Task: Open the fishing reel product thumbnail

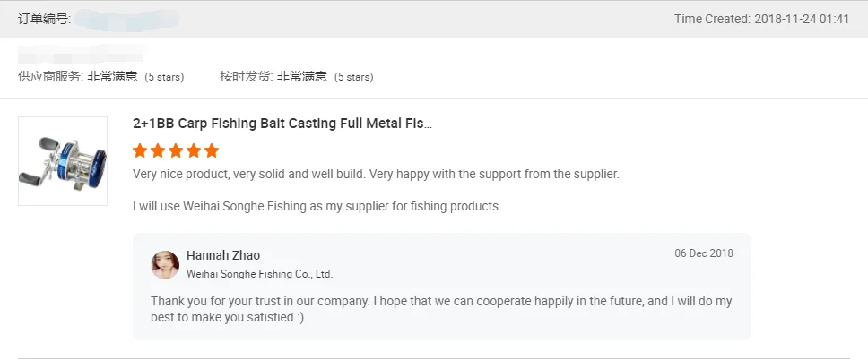Action: 63,161
